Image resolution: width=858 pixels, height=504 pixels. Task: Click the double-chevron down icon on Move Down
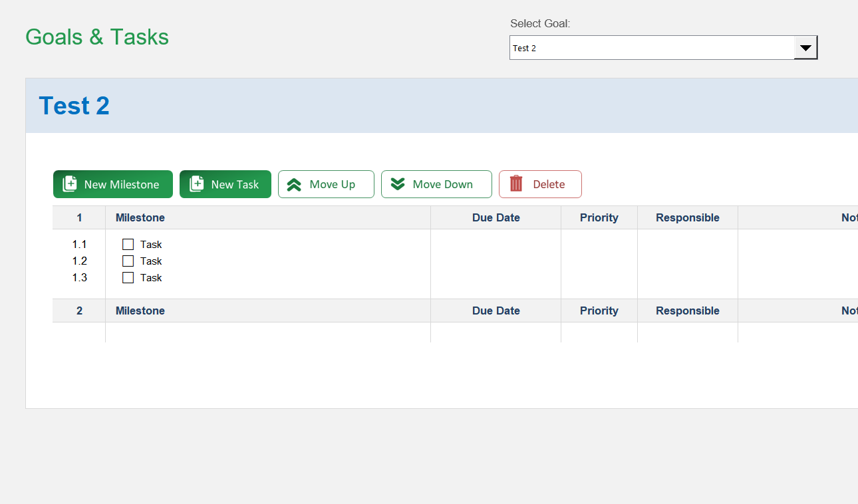point(398,184)
